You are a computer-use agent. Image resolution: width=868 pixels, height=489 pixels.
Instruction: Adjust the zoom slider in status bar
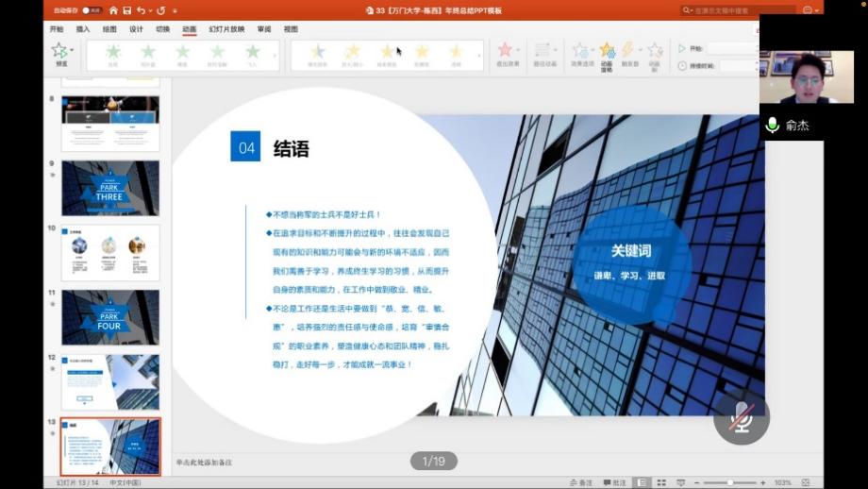pyautogui.click(x=730, y=483)
